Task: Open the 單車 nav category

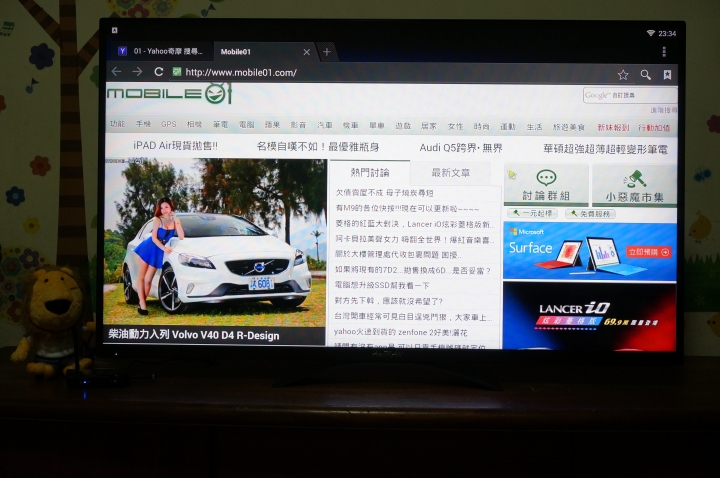Action: click(377, 126)
